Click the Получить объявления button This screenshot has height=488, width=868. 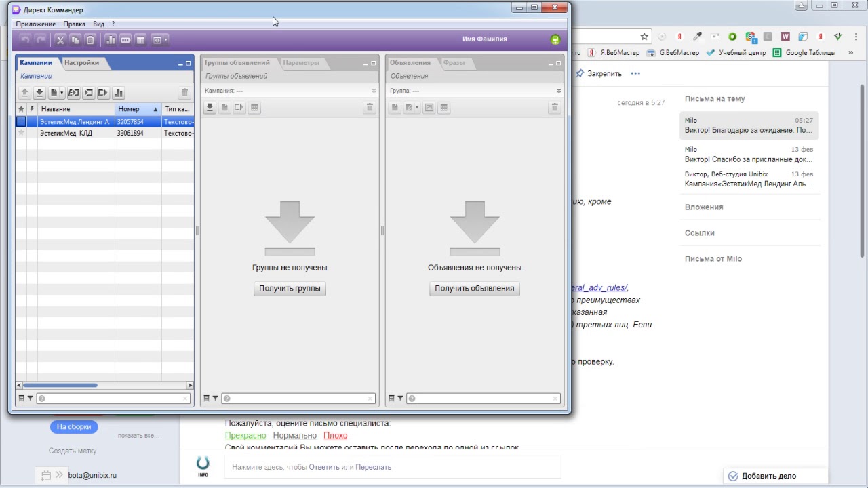pyautogui.click(x=475, y=288)
